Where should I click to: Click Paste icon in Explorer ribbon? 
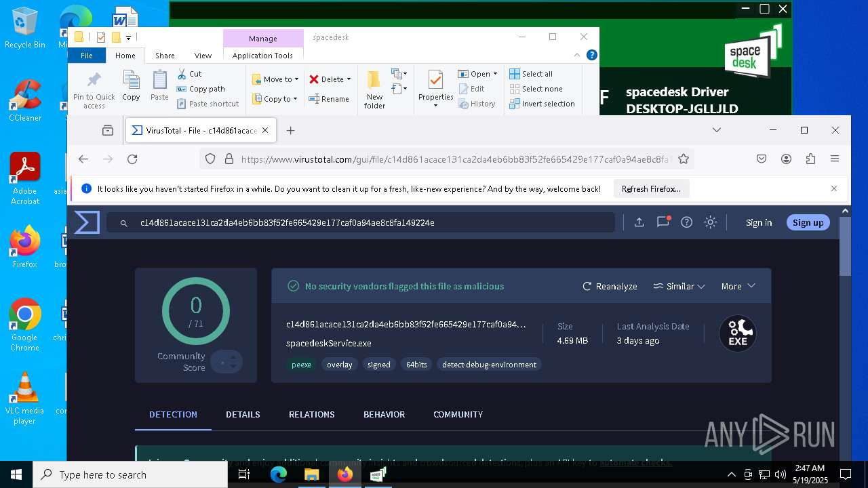[x=159, y=85]
